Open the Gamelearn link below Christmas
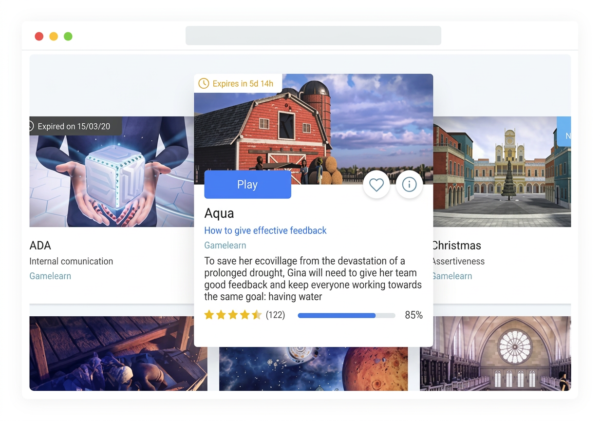 coord(451,276)
